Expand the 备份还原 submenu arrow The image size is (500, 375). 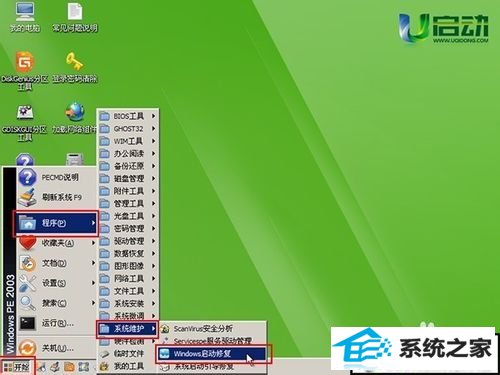[154, 166]
